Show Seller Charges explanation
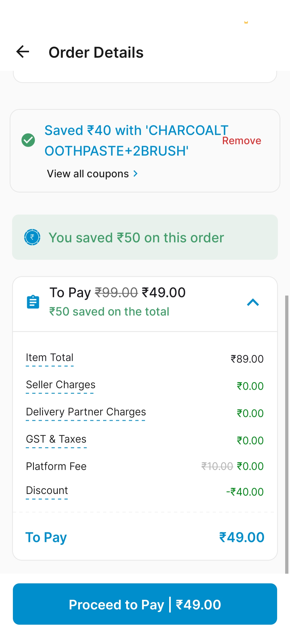Screen dimensions: 290x644 point(61,385)
